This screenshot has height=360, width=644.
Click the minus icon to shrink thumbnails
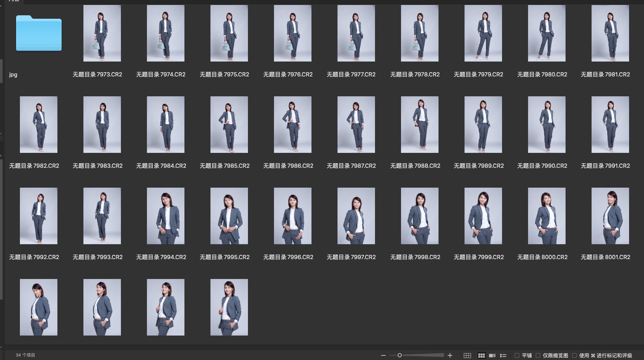[x=383, y=355]
